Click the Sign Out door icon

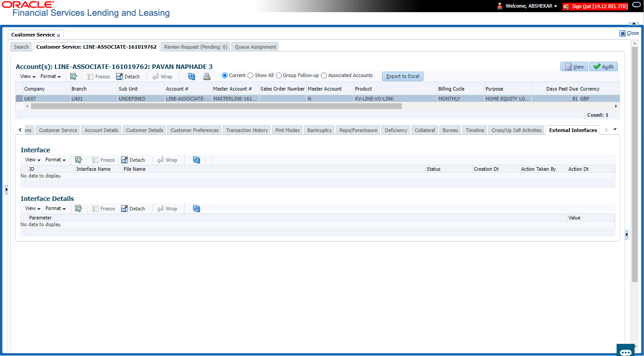pyautogui.click(x=566, y=6)
